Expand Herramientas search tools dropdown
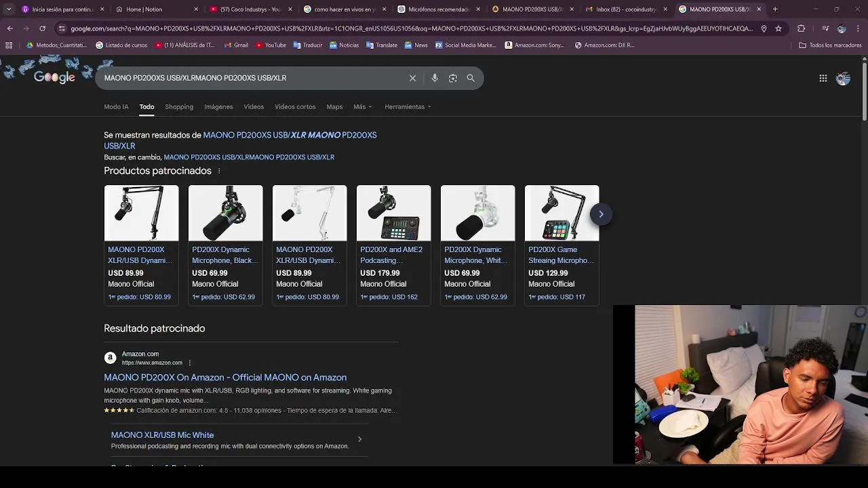 [x=408, y=107]
